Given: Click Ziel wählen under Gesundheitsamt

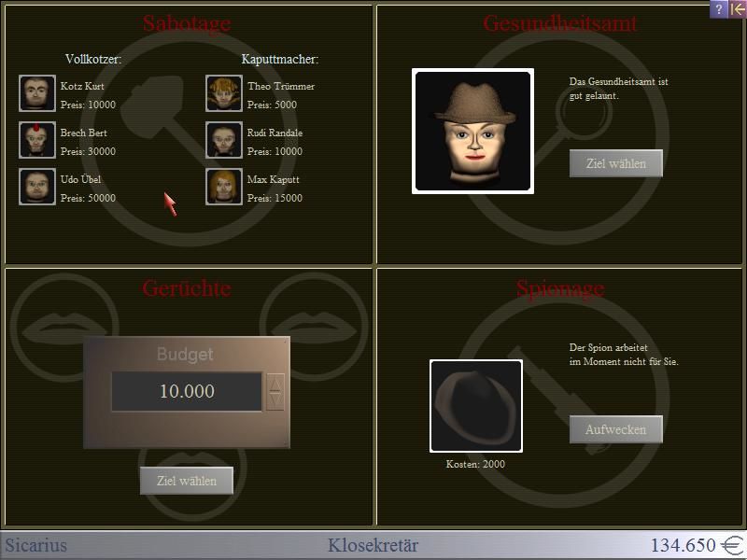Looking at the screenshot, I should click(x=616, y=163).
